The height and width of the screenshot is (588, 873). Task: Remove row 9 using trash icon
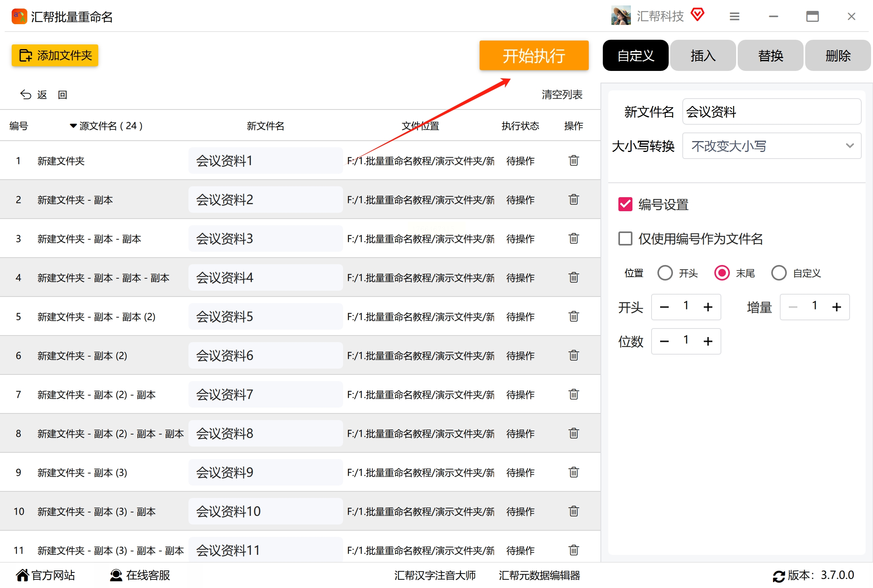click(x=574, y=472)
